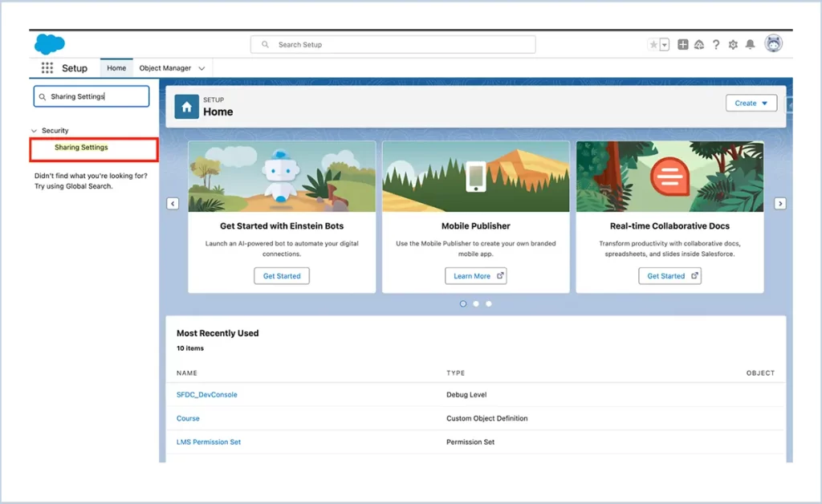Open the LMS Permission Set link

(209, 441)
